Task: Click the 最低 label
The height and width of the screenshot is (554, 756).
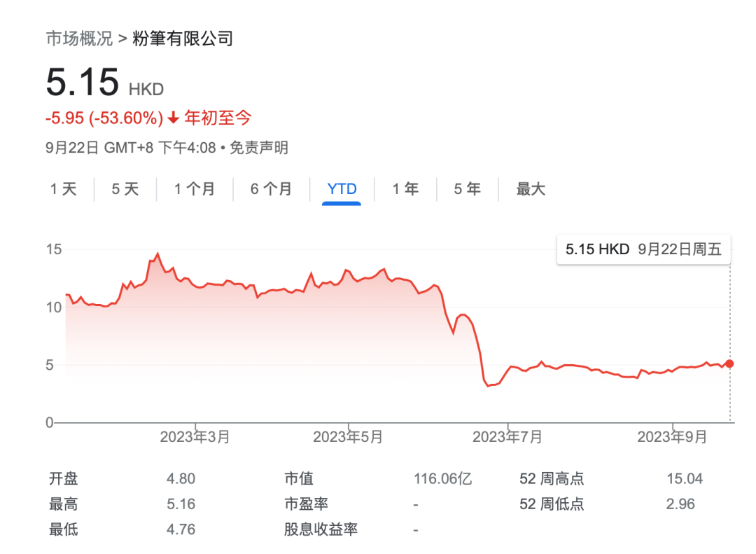Action: point(64,529)
